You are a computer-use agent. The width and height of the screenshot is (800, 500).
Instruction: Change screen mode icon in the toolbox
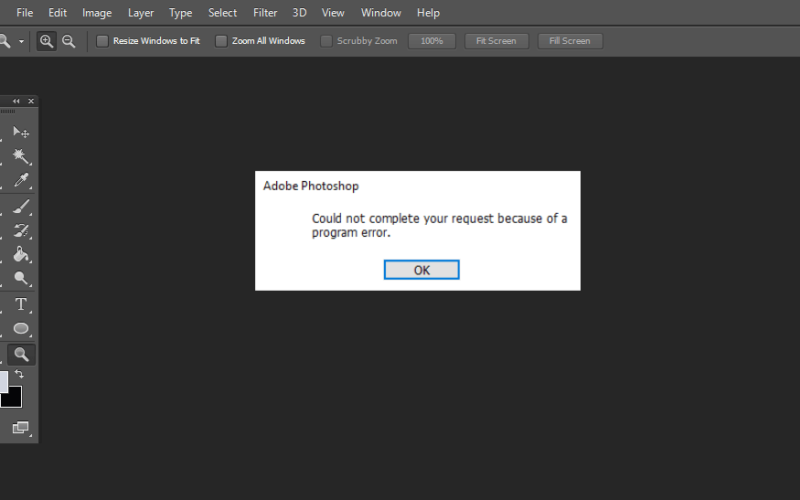click(21, 427)
